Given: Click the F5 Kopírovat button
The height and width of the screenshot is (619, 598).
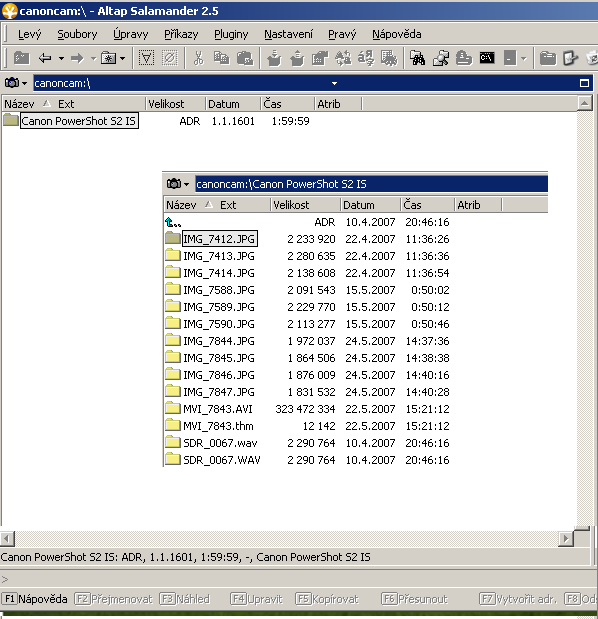Looking at the screenshot, I should (x=327, y=599).
